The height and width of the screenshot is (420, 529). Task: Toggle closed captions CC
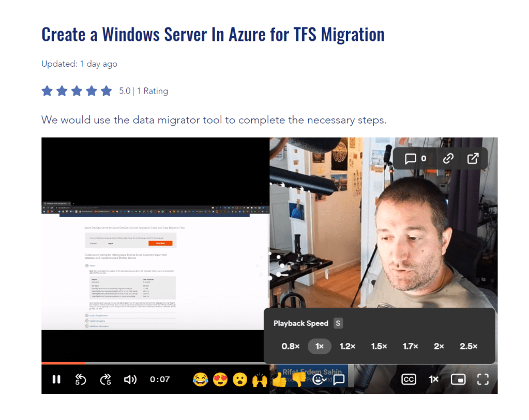(x=409, y=380)
